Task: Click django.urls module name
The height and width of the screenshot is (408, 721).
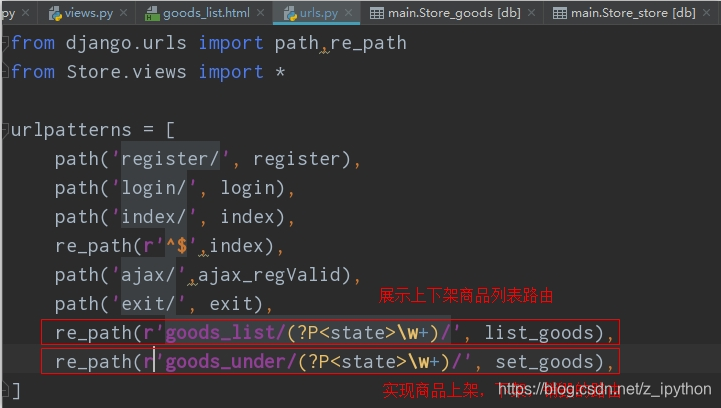Action: [x=126, y=43]
